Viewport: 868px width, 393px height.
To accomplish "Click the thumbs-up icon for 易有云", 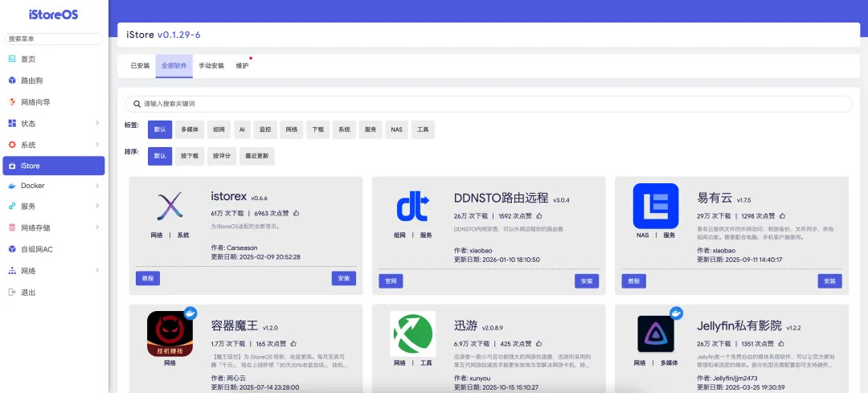I will [782, 215].
